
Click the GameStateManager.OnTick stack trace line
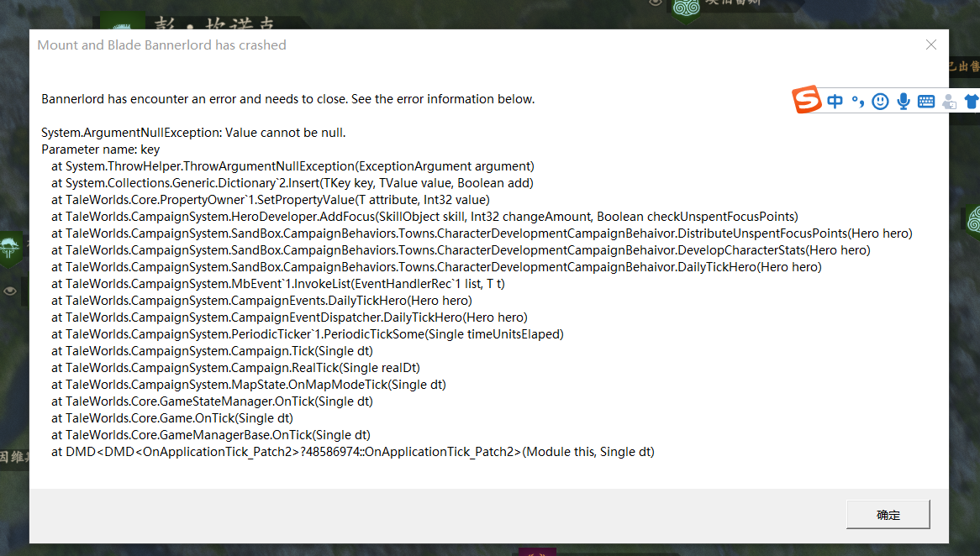212,401
